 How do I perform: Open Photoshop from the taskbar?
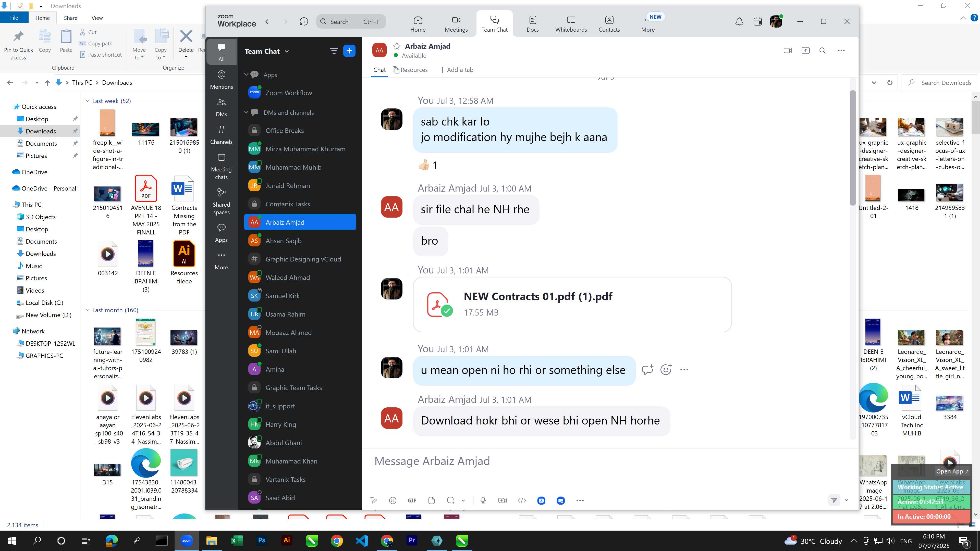(x=262, y=540)
